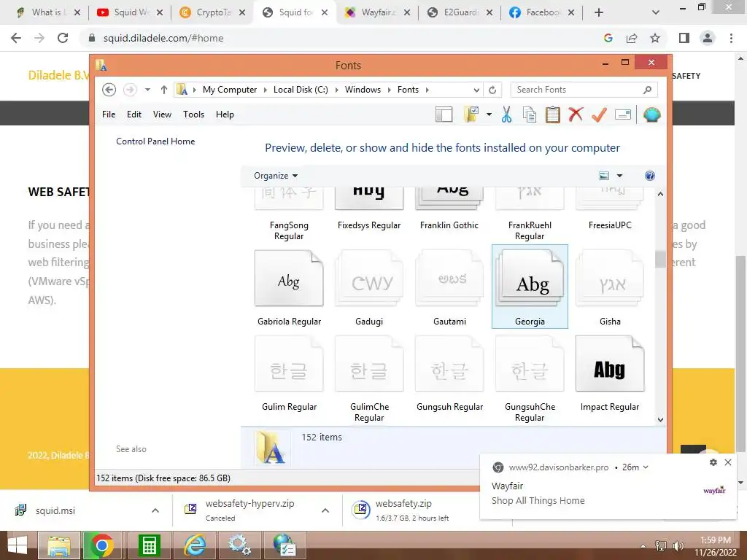Open the Tools menu
Screen dimensions: 747x560
193,114
